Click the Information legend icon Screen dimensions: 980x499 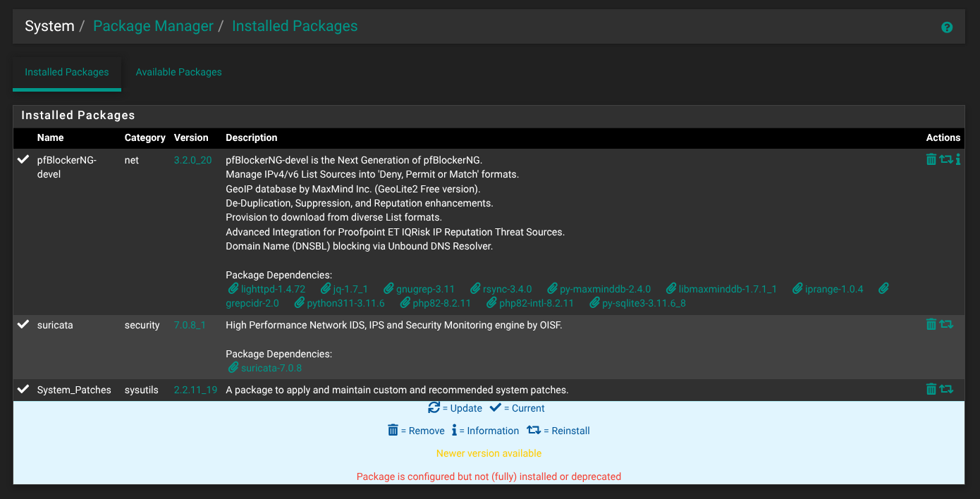pyautogui.click(x=454, y=430)
